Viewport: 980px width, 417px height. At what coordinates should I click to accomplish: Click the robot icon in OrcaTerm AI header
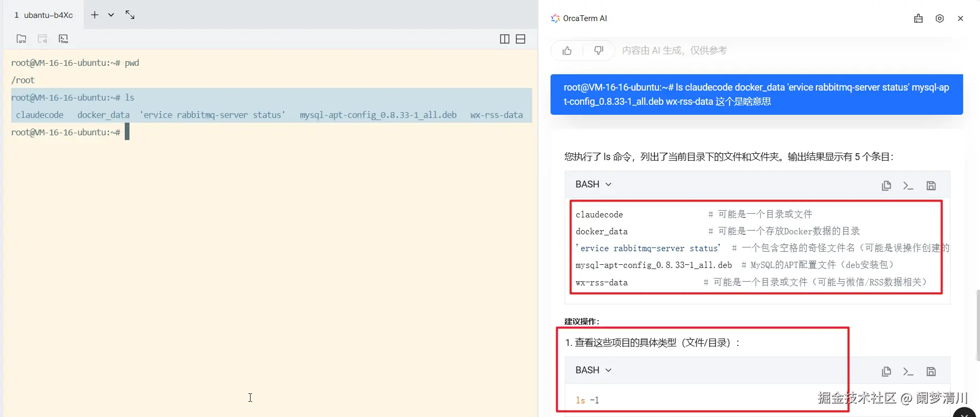918,18
